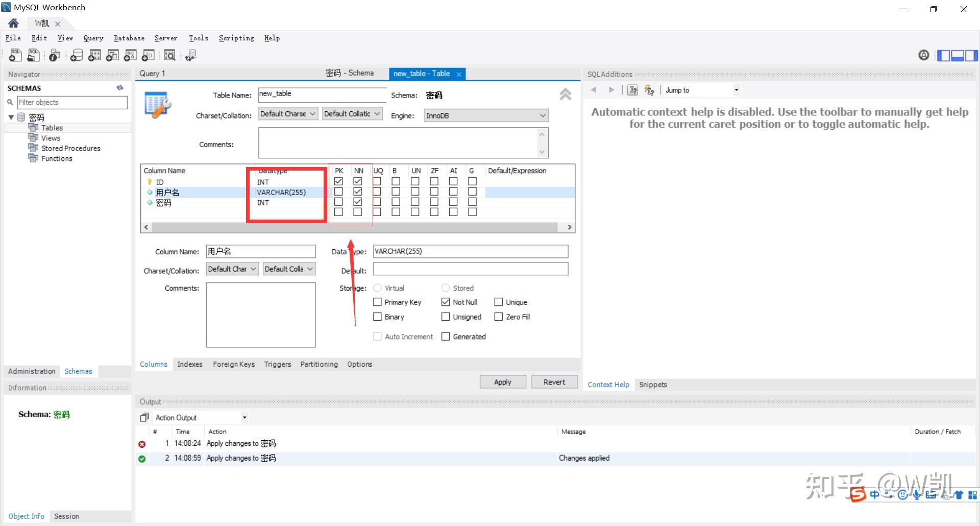Screen dimensions: 980x526
Task: Switch to the Foreign Keys tab
Action: click(234, 364)
